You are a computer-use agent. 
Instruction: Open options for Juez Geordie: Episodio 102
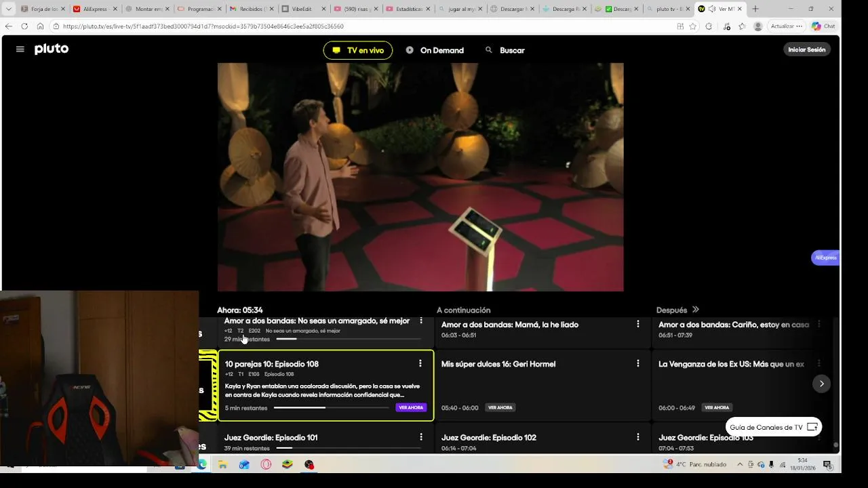click(638, 437)
